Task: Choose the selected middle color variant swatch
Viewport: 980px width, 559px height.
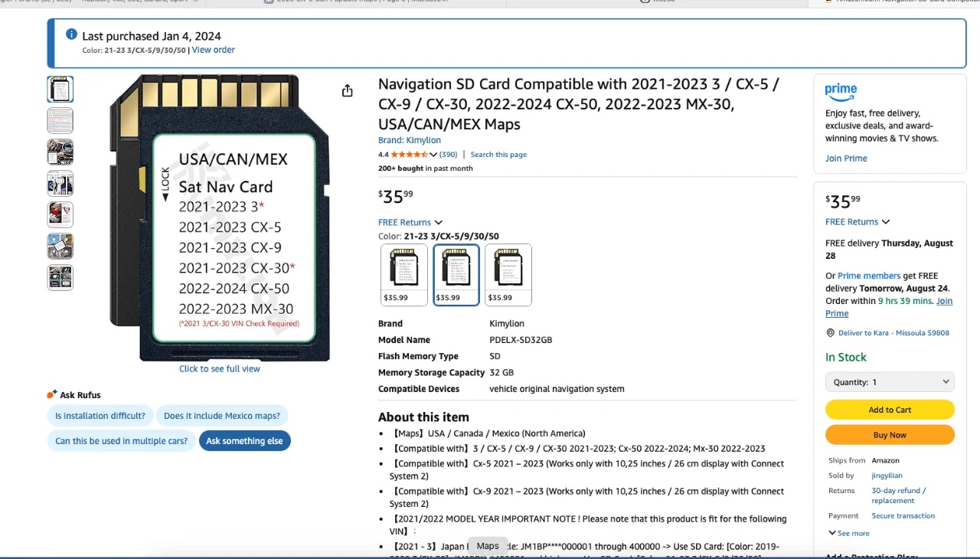Action: (456, 275)
